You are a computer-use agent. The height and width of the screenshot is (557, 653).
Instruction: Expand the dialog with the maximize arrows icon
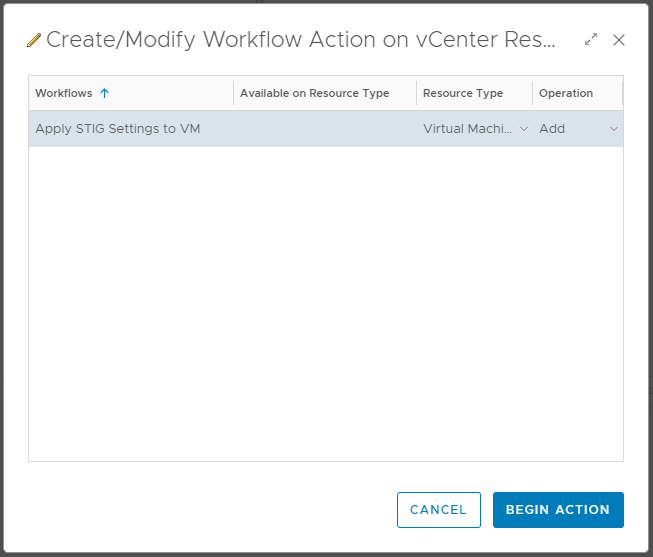click(591, 40)
